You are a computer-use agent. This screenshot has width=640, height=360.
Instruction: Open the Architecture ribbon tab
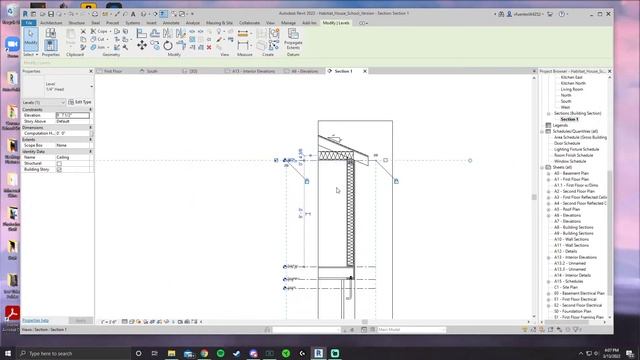tap(51, 23)
